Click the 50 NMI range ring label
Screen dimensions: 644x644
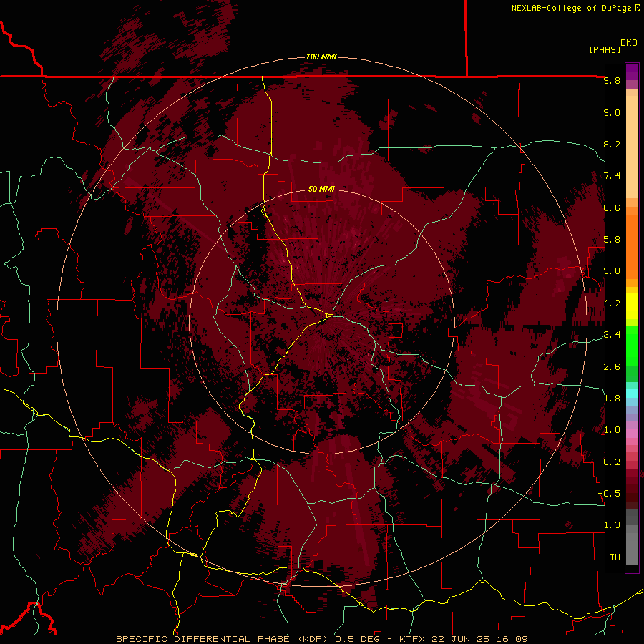coord(321,189)
